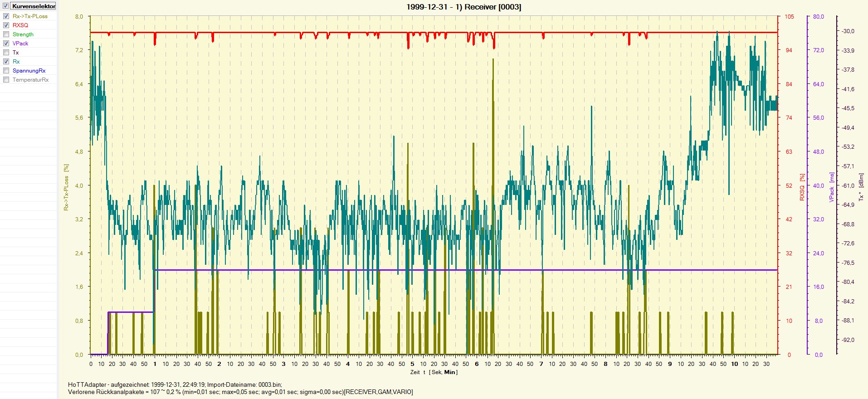Select the Strength label in the curve list
This screenshot has height=399, width=868.
tap(23, 34)
